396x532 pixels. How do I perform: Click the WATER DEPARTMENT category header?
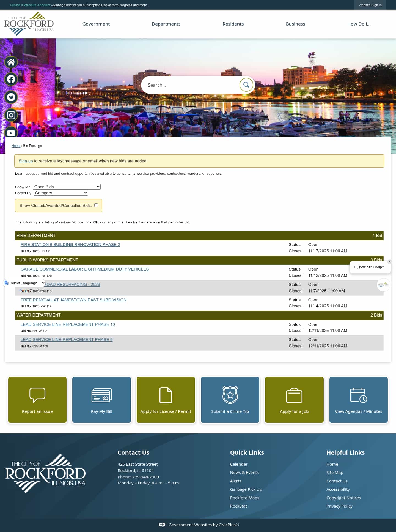[199, 315]
